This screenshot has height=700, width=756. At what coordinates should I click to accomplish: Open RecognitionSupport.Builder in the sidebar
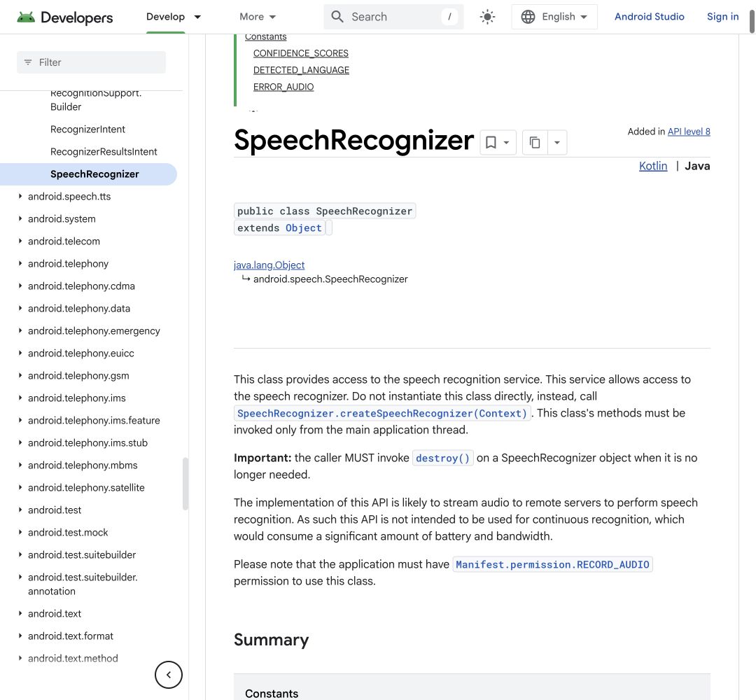tap(96, 100)
